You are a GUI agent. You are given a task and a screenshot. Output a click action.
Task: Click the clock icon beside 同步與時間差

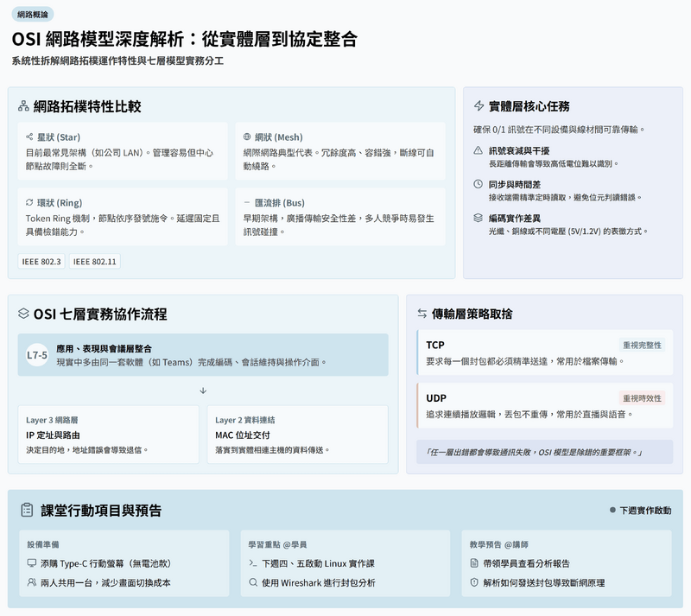(479, 184)
